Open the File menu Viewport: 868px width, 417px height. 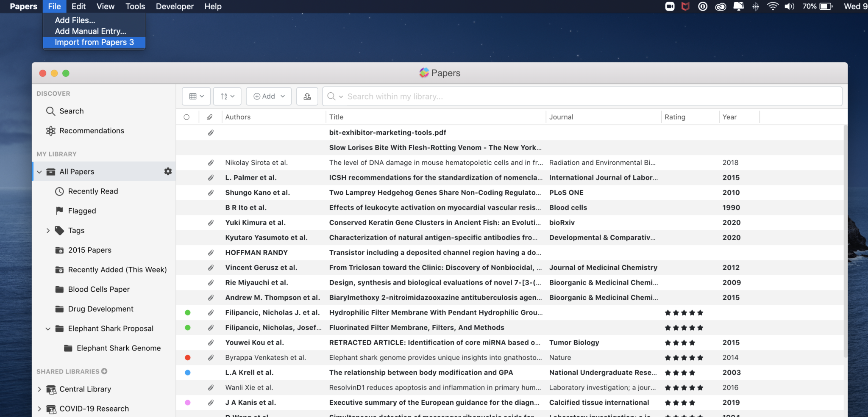point(54,6)
